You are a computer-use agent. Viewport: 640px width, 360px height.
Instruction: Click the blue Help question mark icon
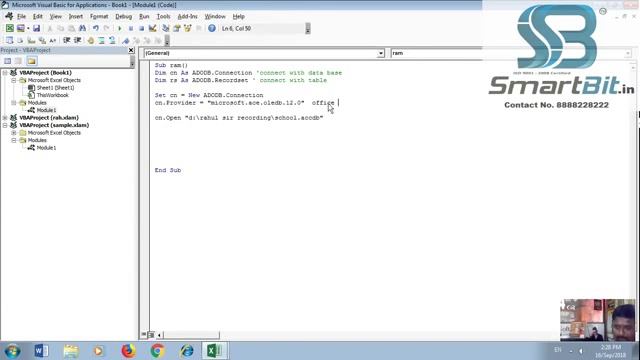211,28
